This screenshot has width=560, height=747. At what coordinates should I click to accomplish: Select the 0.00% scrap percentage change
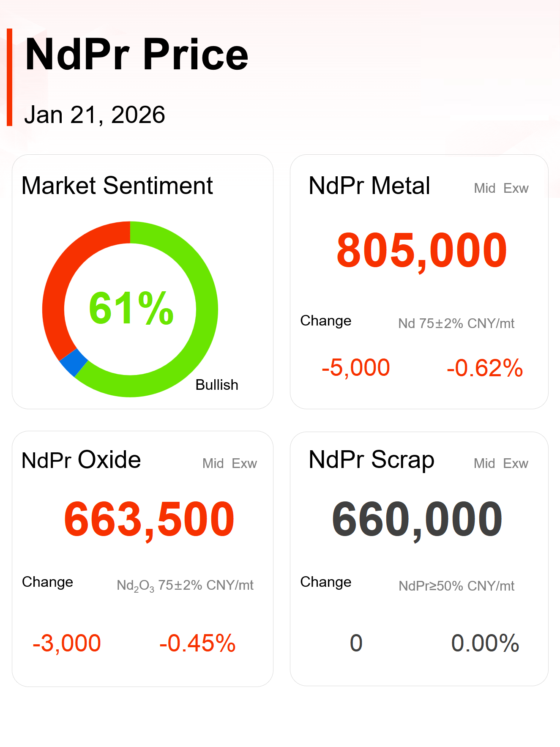pos(485,643)
